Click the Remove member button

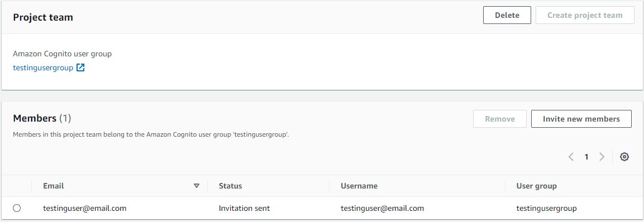point(500,119)
